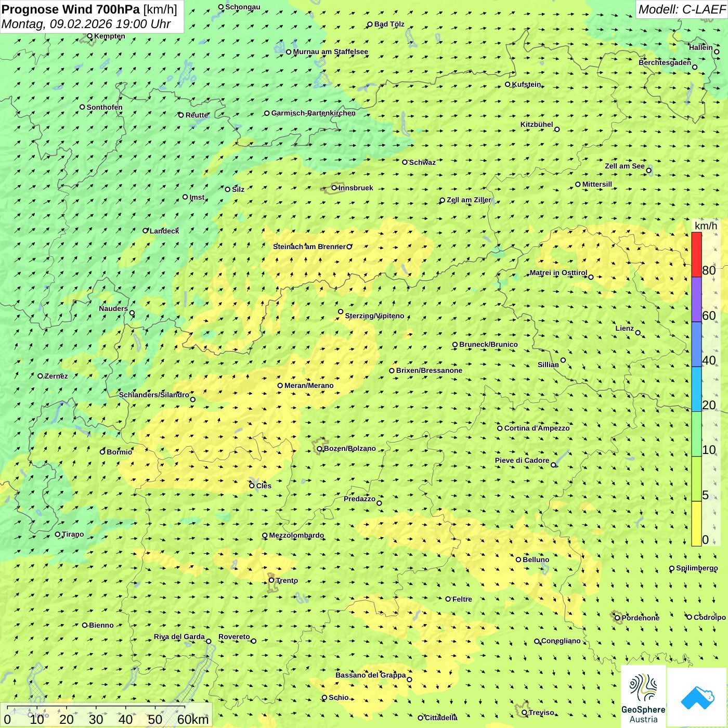Click the purple 60-80 legend swatch
This screenshot has height=728, width=728.
[x=696, y=300]
